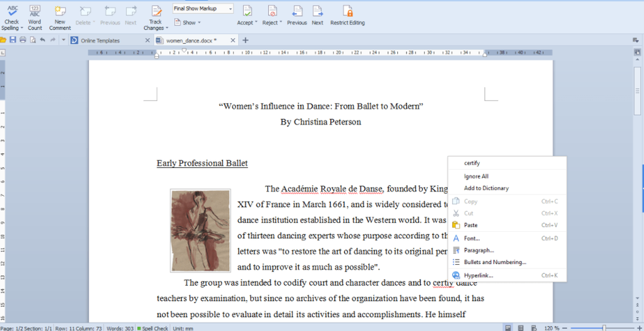Expand the Check Spelling dropdown arrow
The image size is (644, 331).
(21, 28)
